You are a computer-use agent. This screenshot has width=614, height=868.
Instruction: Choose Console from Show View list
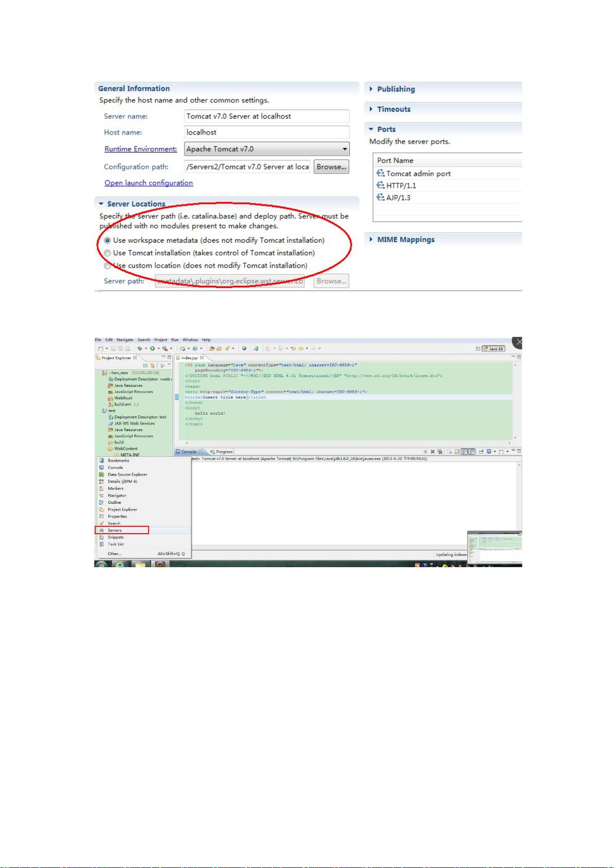(x=144, y=468)
